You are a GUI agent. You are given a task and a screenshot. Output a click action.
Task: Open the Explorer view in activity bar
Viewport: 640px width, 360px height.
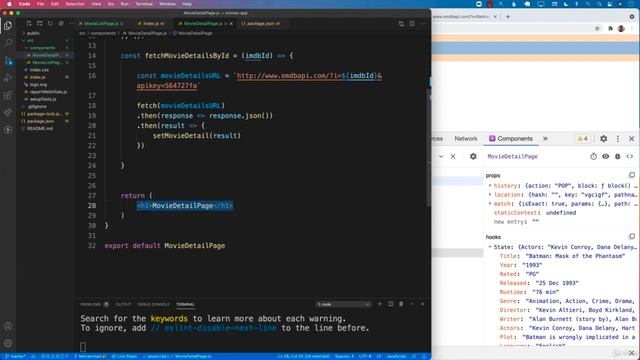pos(8,26)
